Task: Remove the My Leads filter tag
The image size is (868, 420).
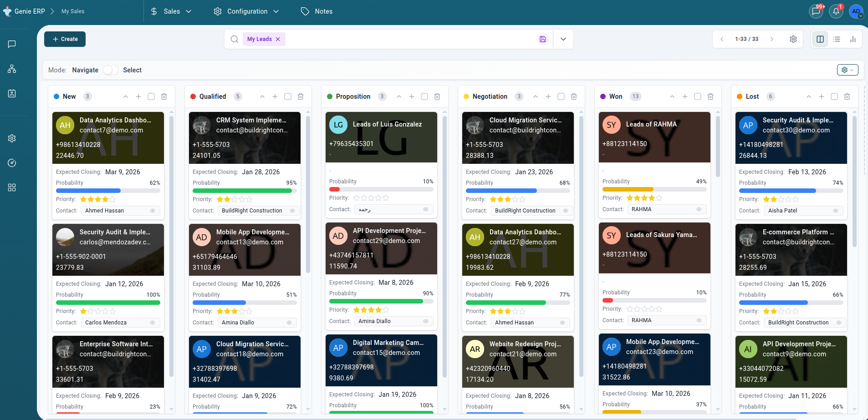Action: point(279,39)
